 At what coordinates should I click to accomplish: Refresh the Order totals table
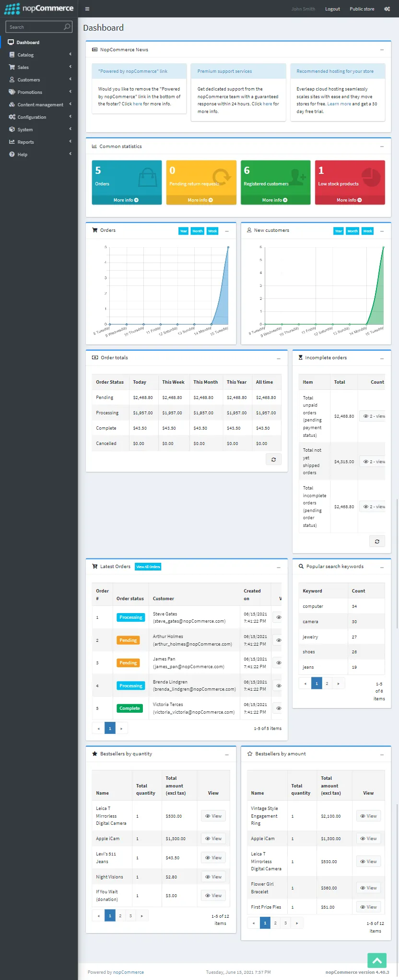click(x=273, y=459)
